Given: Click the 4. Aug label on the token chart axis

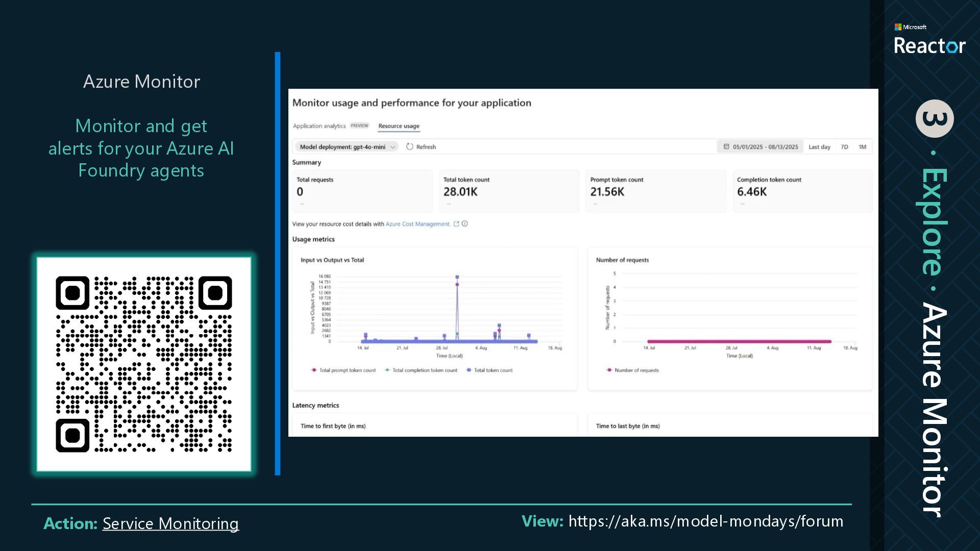Looking at the screenshot, I should point(481,348).
